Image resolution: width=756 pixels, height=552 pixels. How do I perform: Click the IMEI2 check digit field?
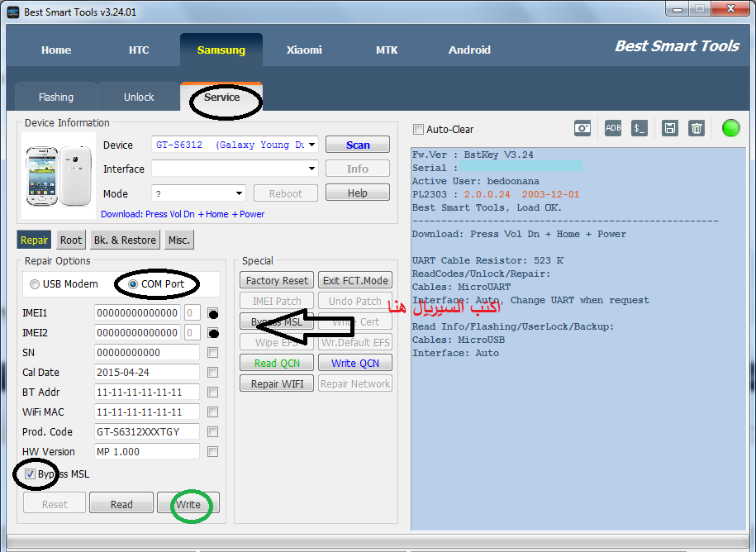coord(192,333)
